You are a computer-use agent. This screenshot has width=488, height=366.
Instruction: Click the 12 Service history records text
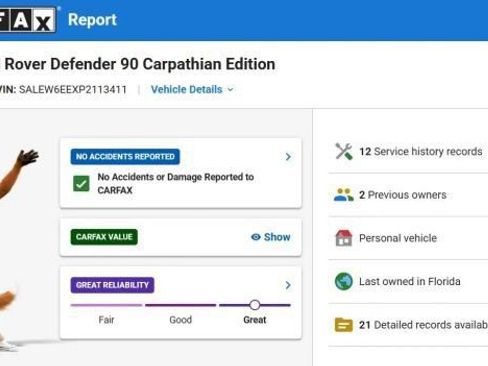[x=421, y=152]
